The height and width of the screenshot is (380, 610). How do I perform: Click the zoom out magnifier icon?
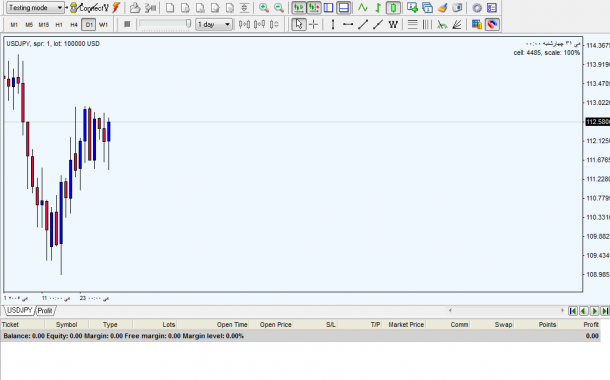[x=279, y=8]
